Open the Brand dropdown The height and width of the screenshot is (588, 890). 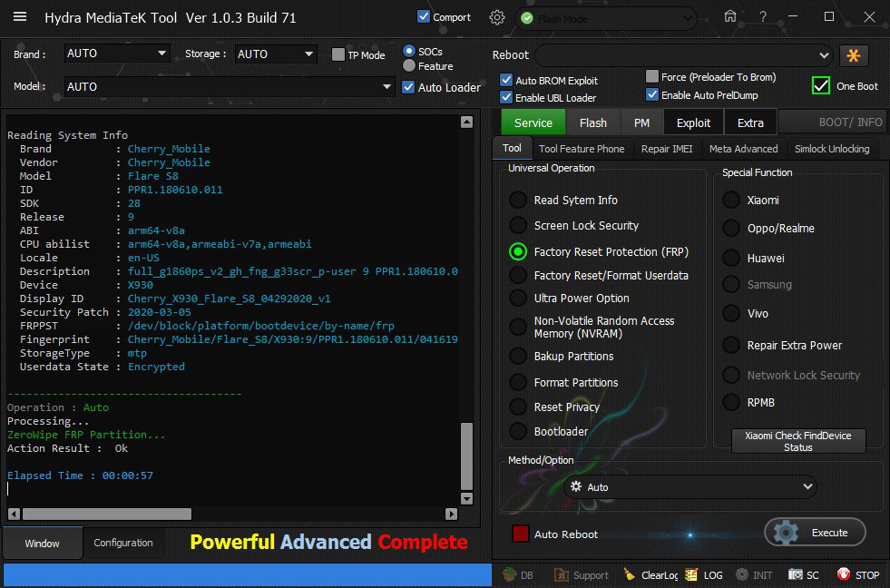point(117,54)
